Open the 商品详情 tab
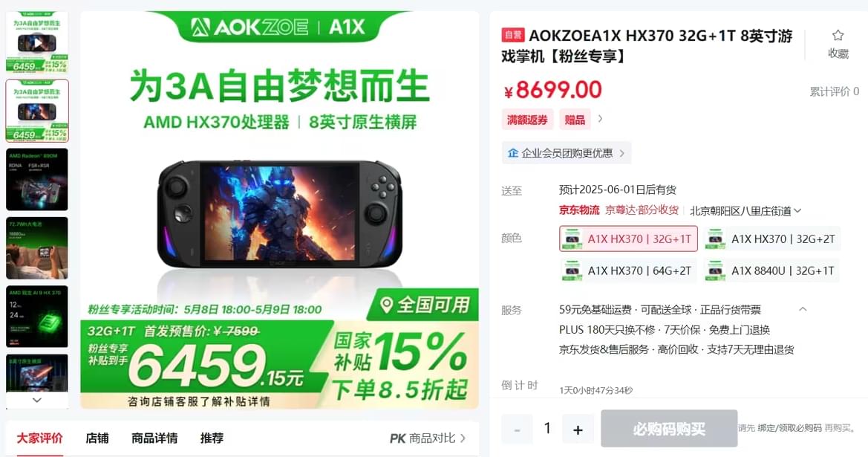Screen dimensions: 868x457 point(154,438)
